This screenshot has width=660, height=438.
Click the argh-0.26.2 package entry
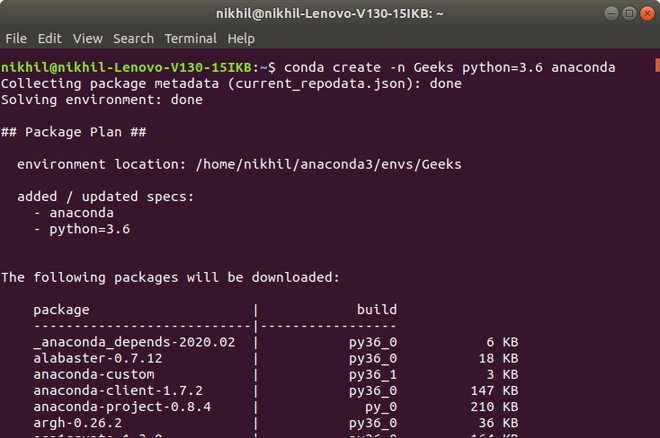[77, 423]
